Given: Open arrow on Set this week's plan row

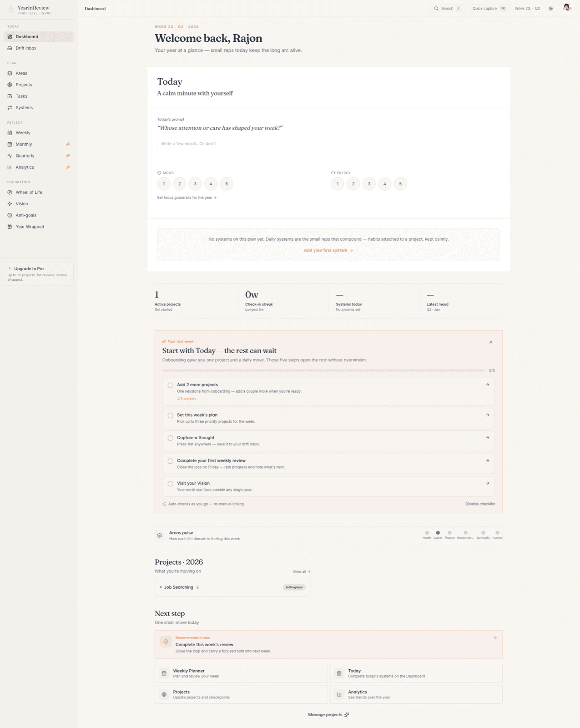Looking at the screenshot, I should point(488,415).
